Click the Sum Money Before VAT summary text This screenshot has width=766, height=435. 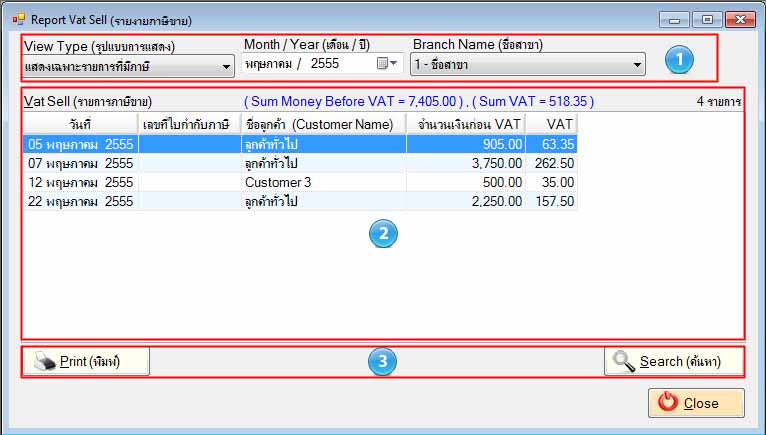pyautogui.click(x=354, y=101)
